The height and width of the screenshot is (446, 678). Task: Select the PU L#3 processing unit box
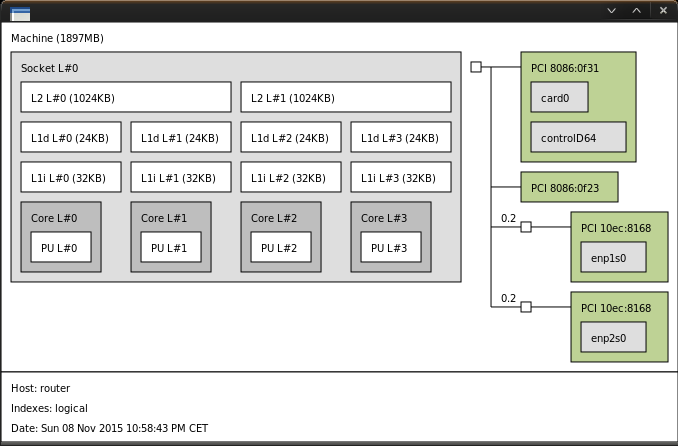pos(391,247)
